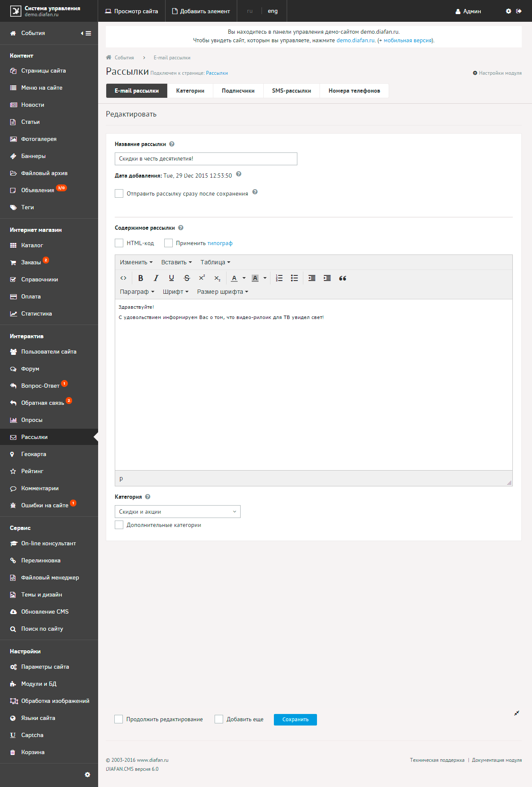
Task: Expand the Шрифт font dropdown
Action: tap(175, 292)
